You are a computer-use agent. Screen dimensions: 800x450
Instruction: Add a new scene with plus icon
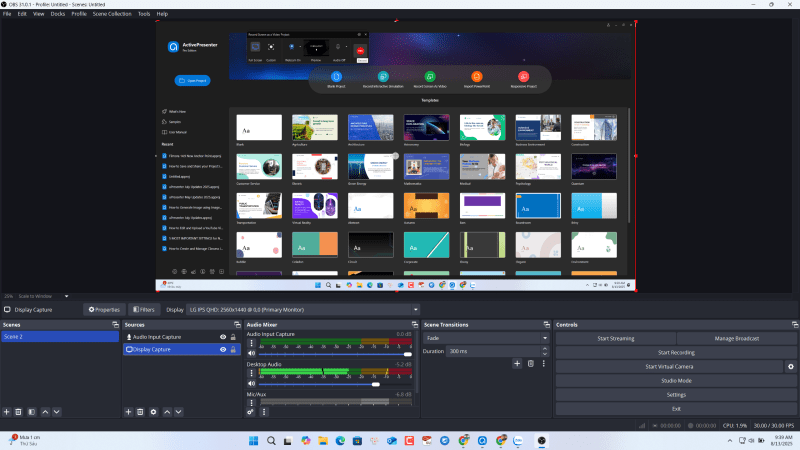[7, 411]
